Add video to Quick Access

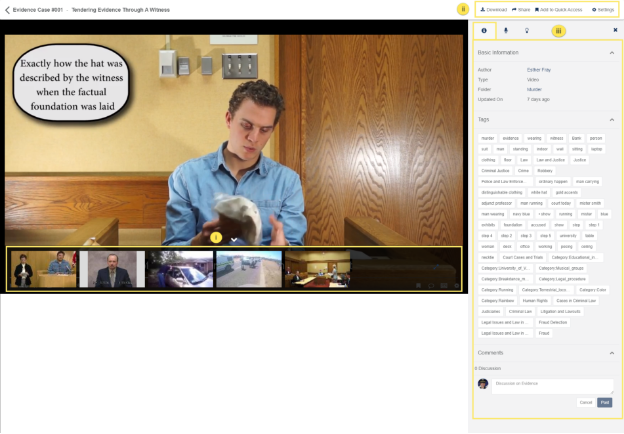(x=559, y=9)
